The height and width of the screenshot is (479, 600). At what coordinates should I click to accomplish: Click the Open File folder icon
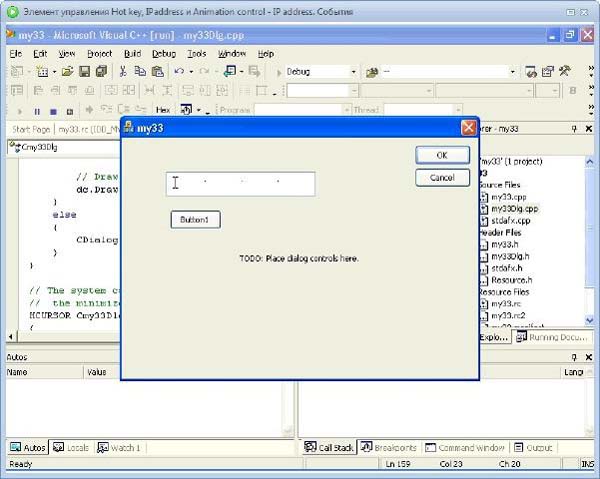[x=67, y=72]
